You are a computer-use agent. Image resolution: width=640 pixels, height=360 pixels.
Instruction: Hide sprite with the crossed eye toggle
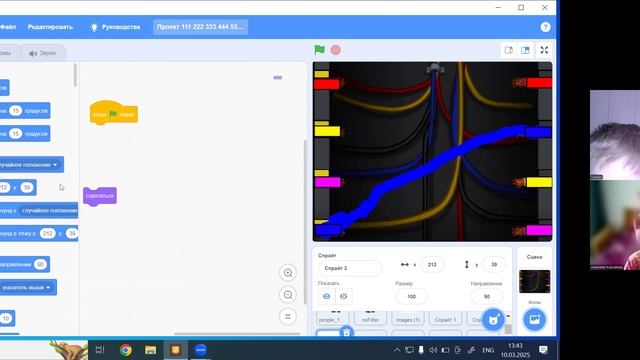[344, 296]
